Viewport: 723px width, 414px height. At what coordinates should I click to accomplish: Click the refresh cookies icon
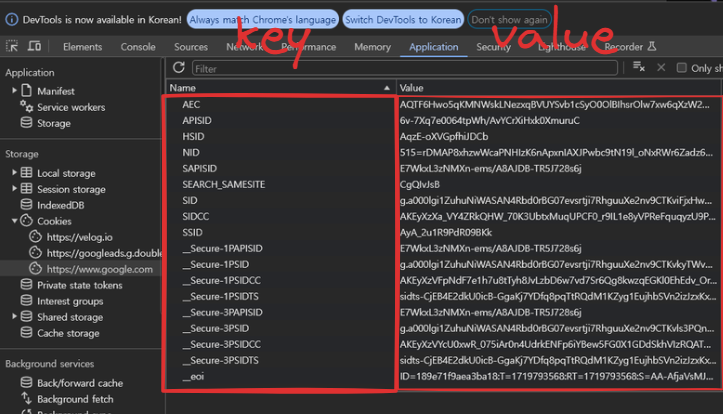coord(178,68)
